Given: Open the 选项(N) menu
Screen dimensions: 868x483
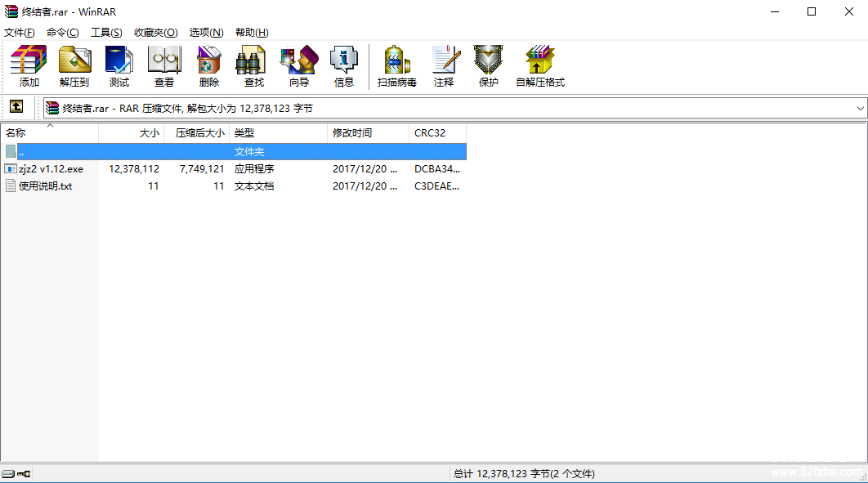Looking at the screenshot, I should pyautogui.click(x=206, y=33).
